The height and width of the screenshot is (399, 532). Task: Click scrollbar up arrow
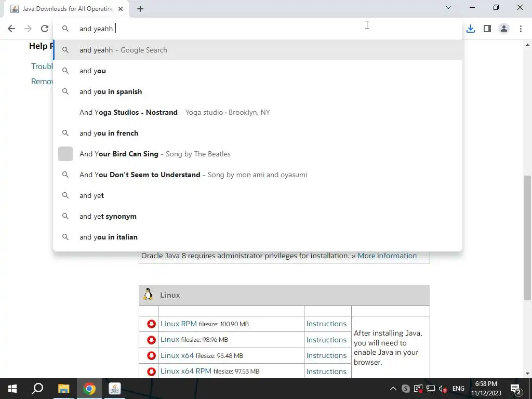tap(527, 45)
